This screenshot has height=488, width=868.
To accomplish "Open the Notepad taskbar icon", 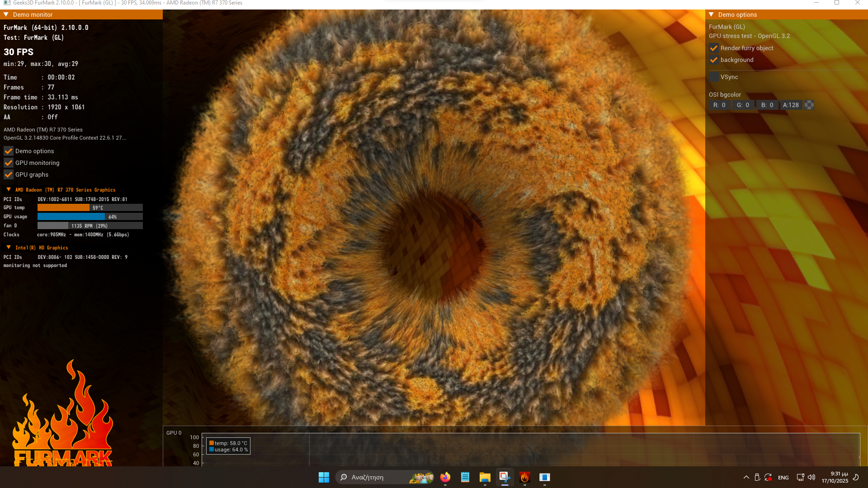I will coord(465,477).
